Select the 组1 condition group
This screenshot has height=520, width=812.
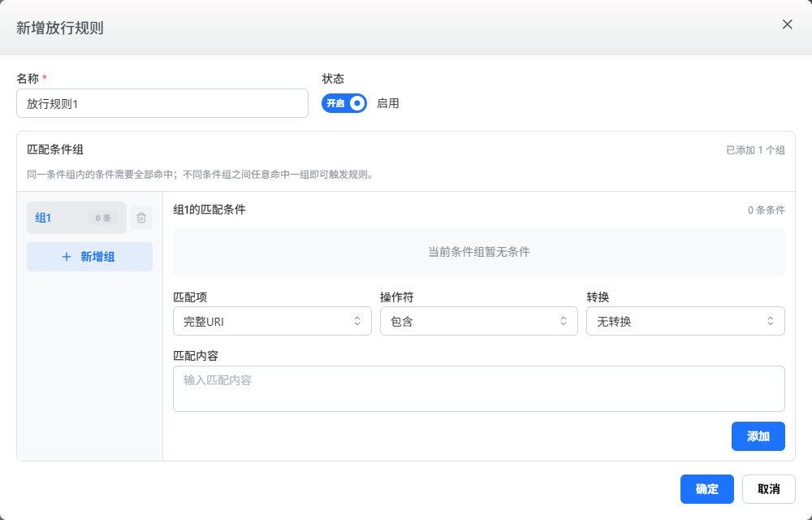76,218
